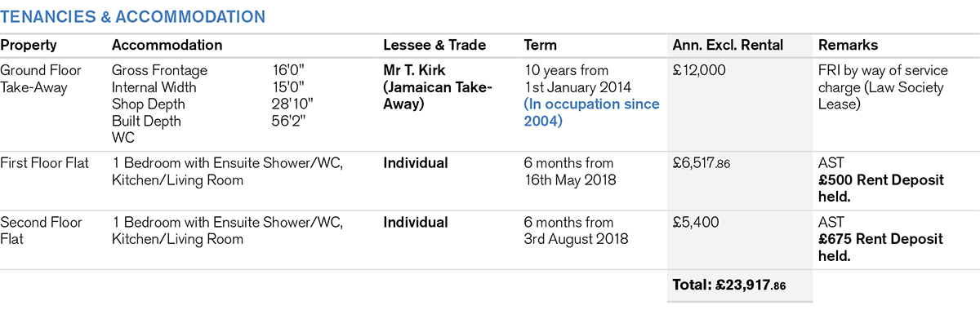Click the Term column header
Viewport: 980px width, 310px height.
coord(541,46)
